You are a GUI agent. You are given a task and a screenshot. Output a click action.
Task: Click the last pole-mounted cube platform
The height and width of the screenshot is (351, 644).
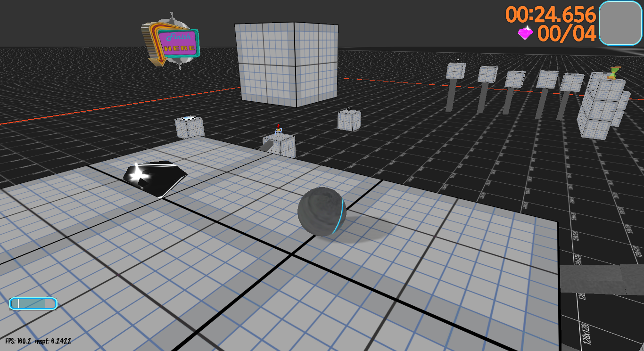[572, 82]
